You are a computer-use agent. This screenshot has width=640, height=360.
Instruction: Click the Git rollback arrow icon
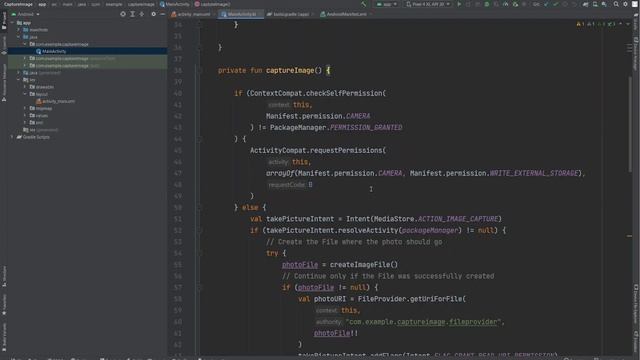(x=574, y=4)
